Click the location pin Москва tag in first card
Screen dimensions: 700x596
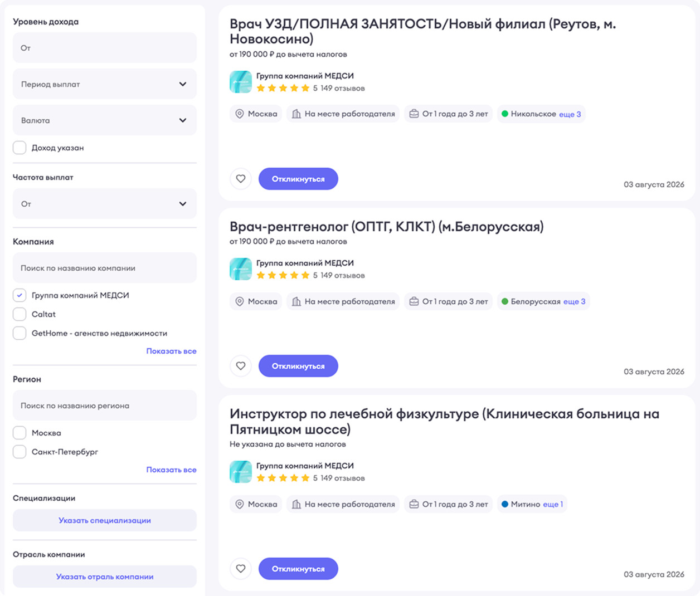click(256, 114)
